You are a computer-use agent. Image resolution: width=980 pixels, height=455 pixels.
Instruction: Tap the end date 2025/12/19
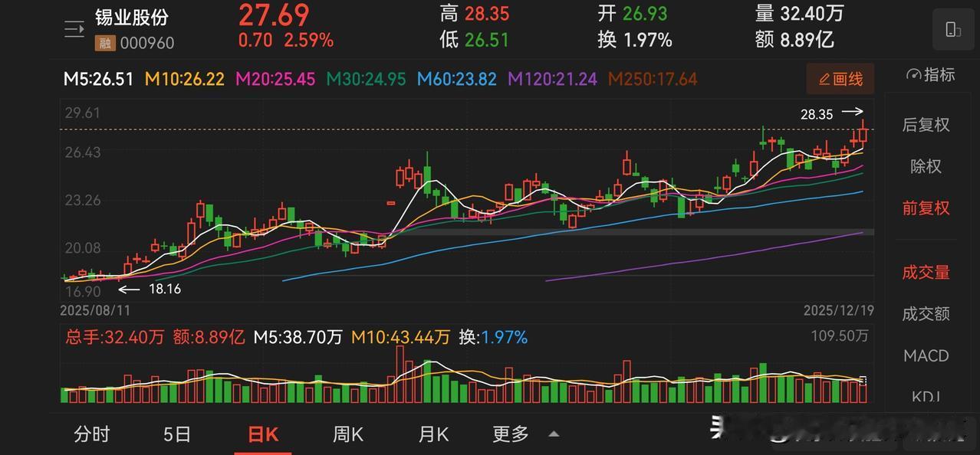(838, 311)
